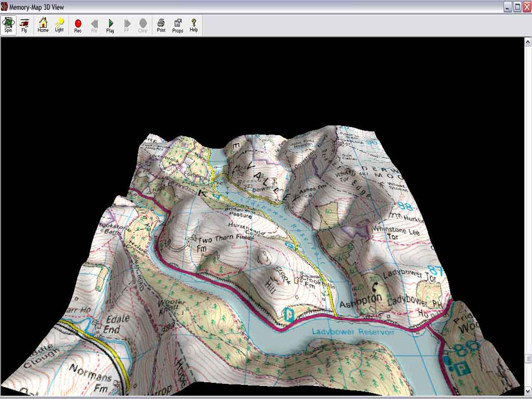
Task: Click scroll-up arrow of vertical scrollbar
Action: point(528,42)
